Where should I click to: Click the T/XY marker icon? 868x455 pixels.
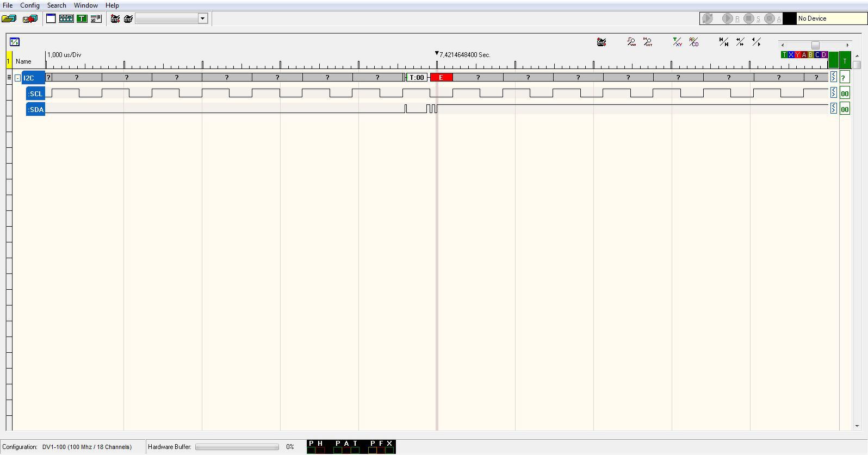click(677, 42)
